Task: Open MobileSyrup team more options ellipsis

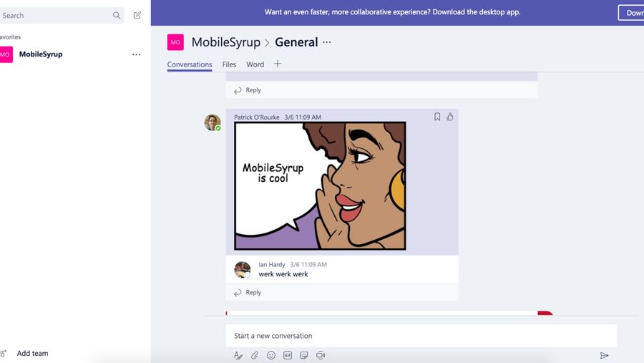Action: (137, 54)
